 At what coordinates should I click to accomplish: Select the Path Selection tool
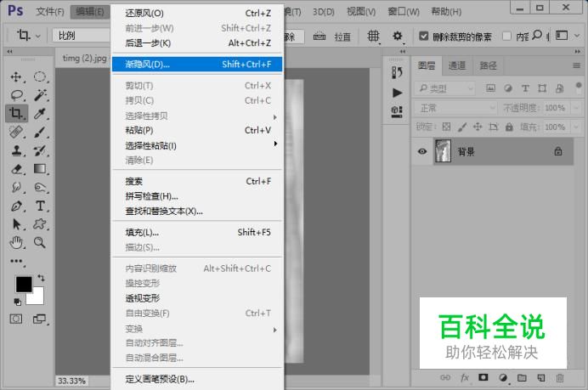click(16, 224)
